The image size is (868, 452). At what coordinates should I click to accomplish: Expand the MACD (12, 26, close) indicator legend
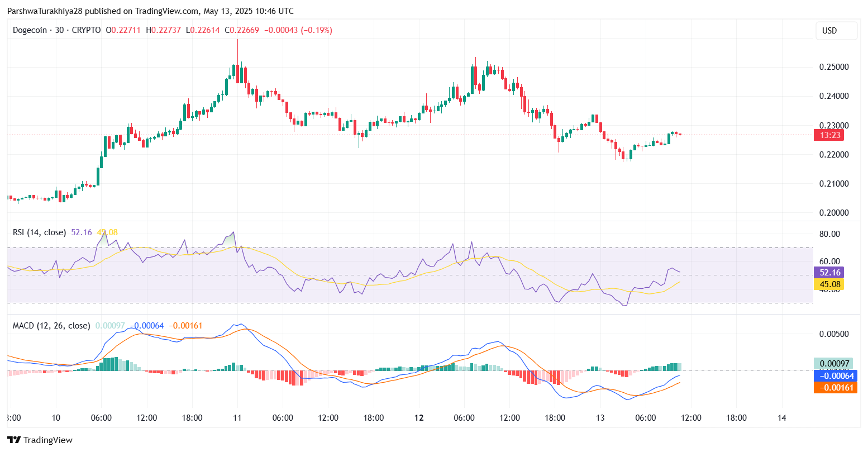[x=51, y=326]
